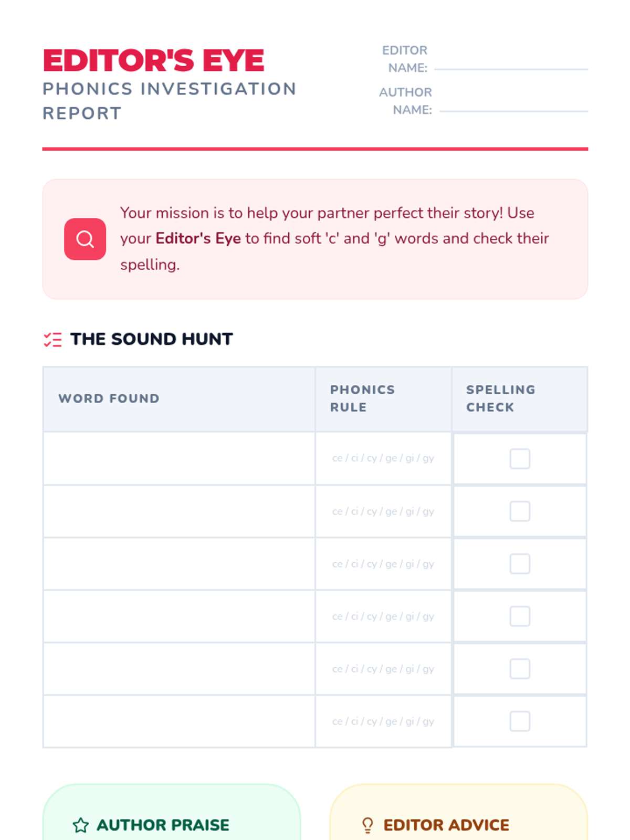Click the Editor's Eye title heading

153,60
